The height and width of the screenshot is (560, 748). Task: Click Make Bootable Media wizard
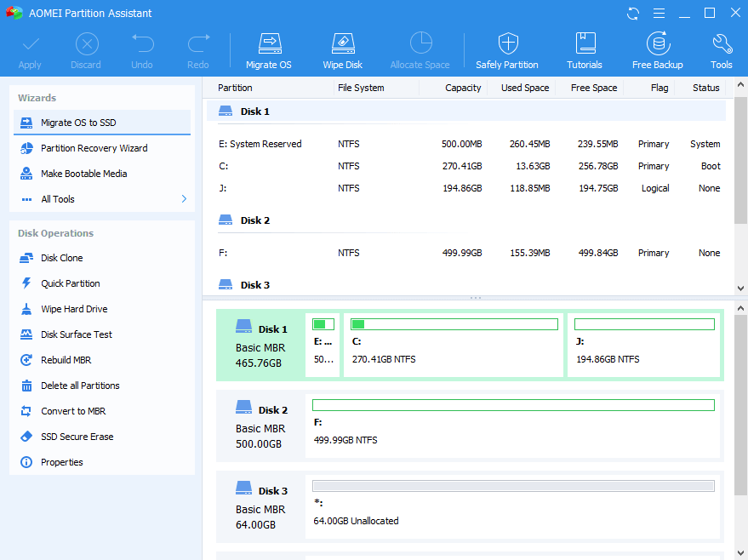[83, 174]
